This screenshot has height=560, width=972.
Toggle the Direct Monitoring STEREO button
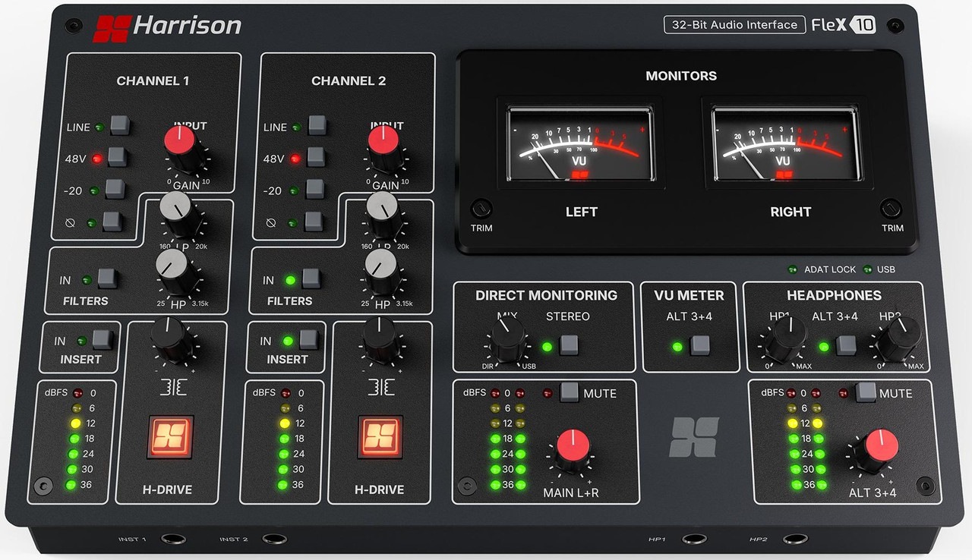(568, 345)
